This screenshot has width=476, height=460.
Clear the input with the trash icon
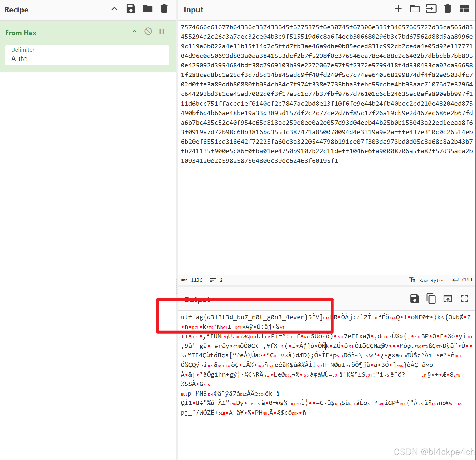pos(448,8)
